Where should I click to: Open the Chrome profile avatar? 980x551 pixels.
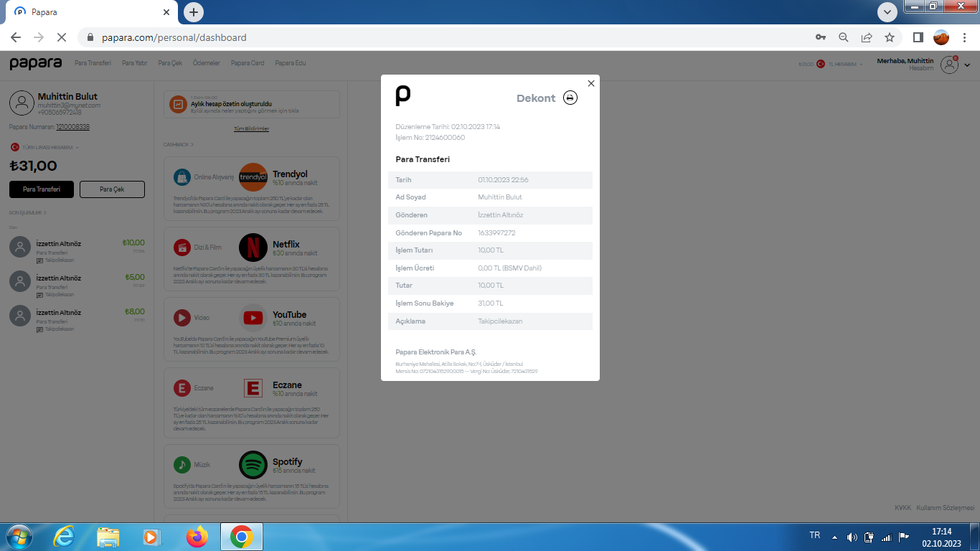(x=941, y=37)
